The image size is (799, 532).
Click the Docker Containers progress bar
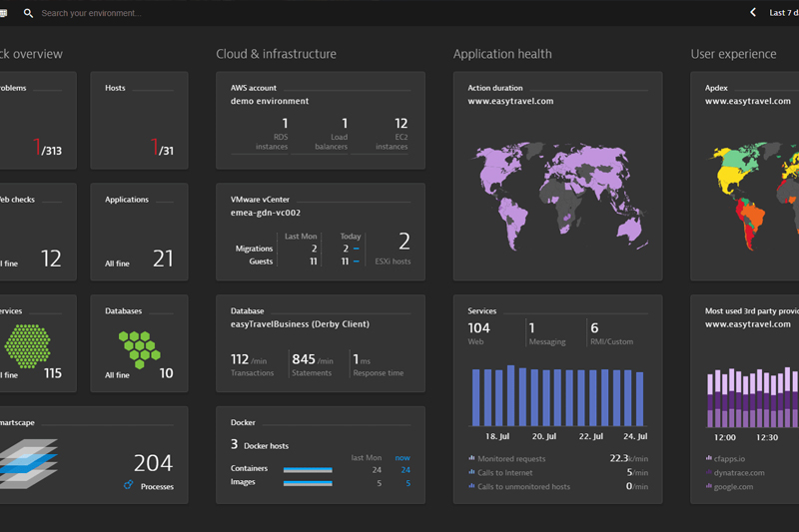point(308,470)
